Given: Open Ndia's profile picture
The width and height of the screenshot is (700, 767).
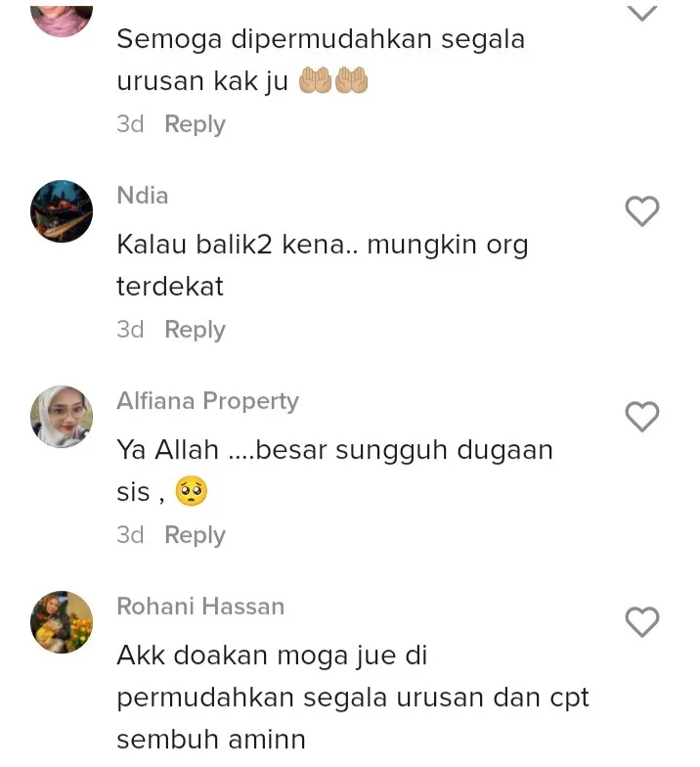Looking at the screenshot, I should [x=62, y=211].
